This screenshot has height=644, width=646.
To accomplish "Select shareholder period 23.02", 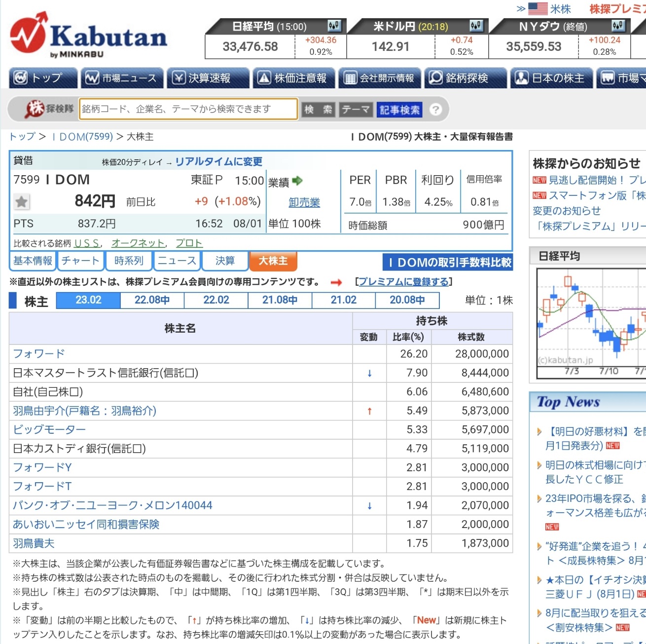I will point(88,300).
